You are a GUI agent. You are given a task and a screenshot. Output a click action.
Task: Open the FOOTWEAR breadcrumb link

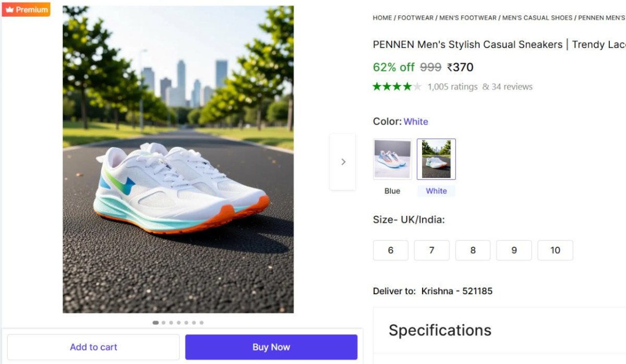pyautogui.click(x=415, y=18)
